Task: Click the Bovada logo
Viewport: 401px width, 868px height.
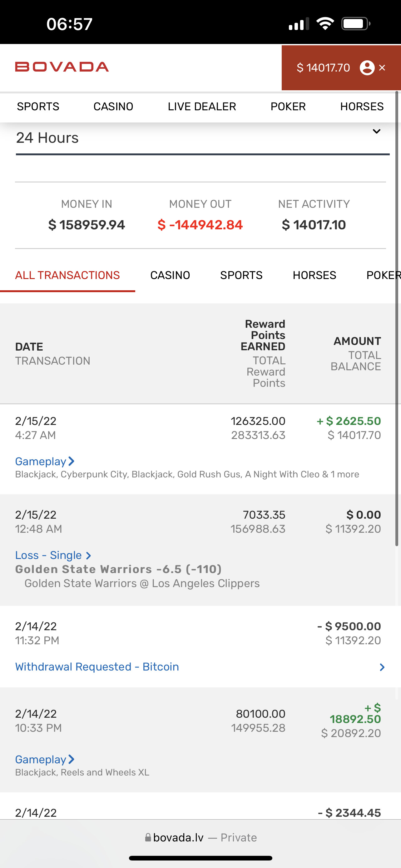Action: tap(62, 67)
